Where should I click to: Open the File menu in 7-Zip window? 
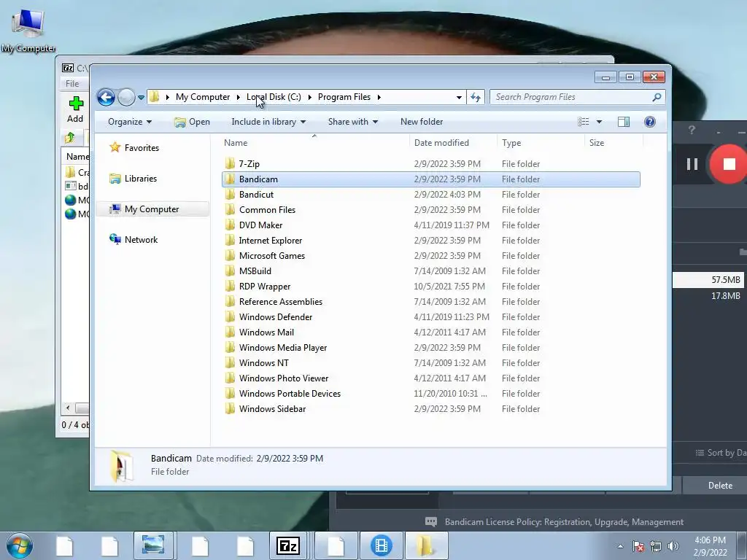tap(72, 84)
